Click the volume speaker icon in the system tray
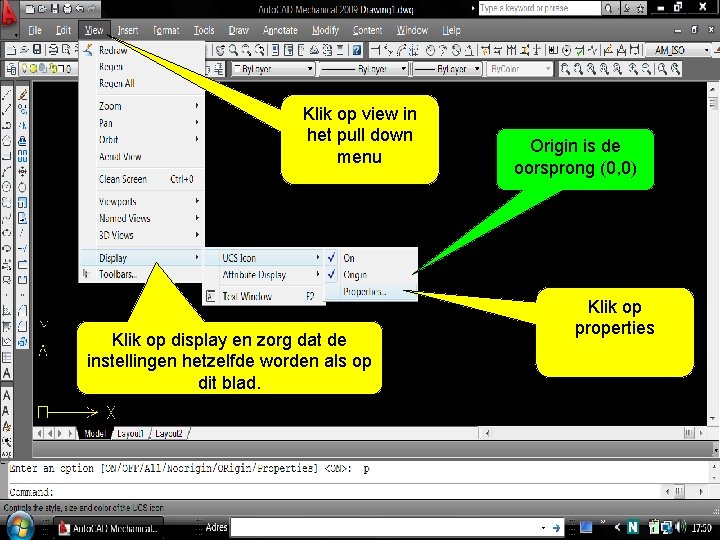Image resolution: width=720 pixels, height=540 pixels. [x=680, y=527]
